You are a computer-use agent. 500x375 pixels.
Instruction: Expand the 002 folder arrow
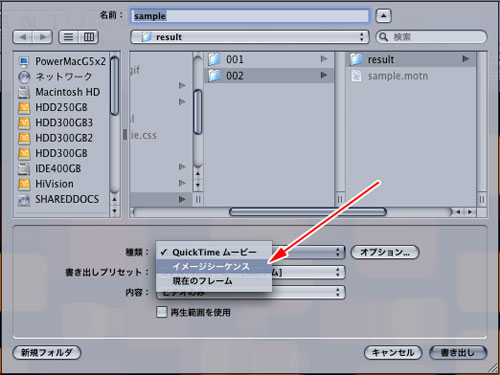[x=324, y=75]
